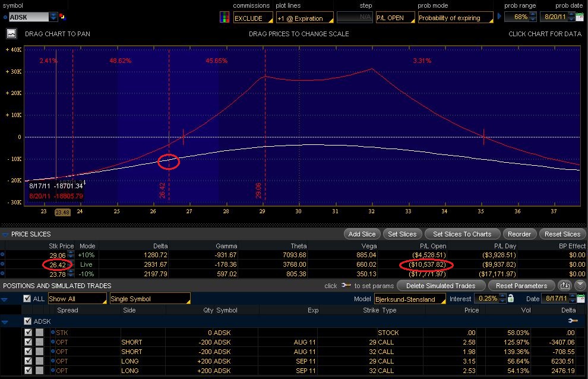Image resolution: width=588 pixels, height=379 pixels.
Task: Click the blue dot on the 23.78 price slice row
Action: tap(2, 273)
